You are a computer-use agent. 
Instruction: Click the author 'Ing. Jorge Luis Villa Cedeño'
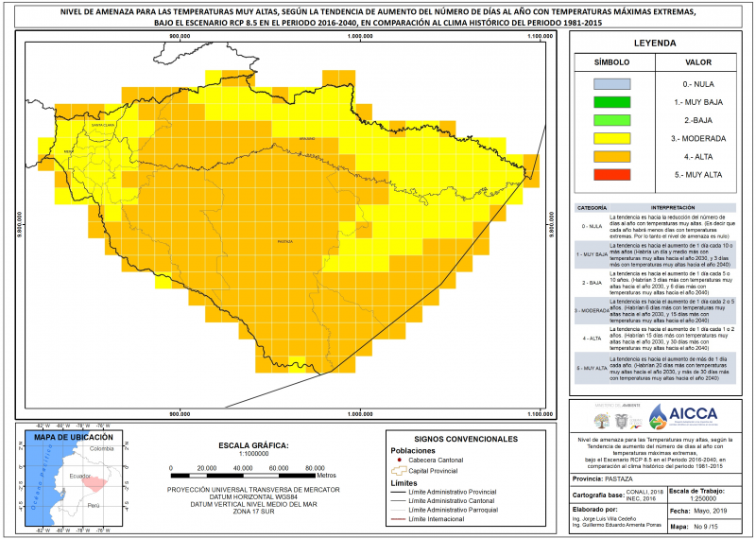pos(604,519)
